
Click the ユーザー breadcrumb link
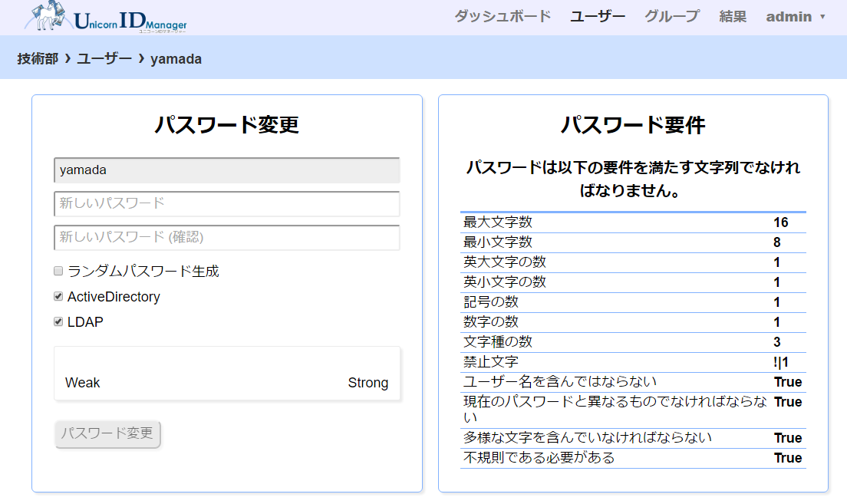[104, 58]
